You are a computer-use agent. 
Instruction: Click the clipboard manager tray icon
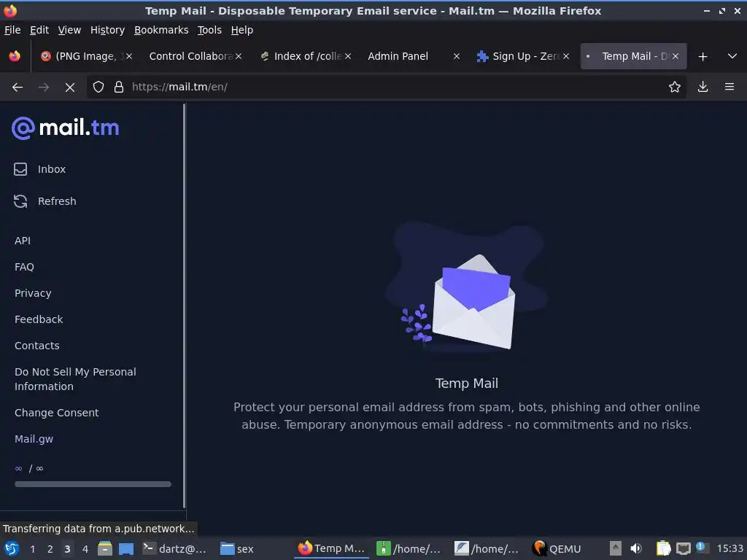(x=663, y=549)
